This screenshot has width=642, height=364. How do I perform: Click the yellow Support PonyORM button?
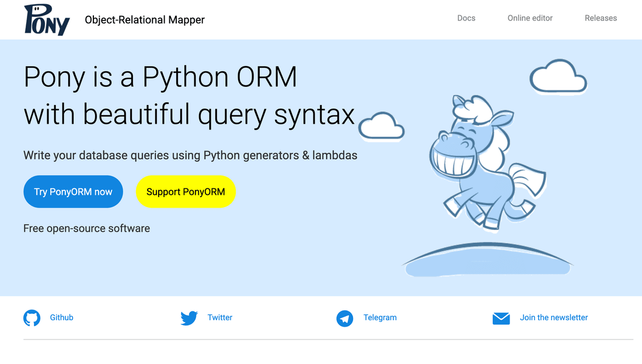pos(186,191)
